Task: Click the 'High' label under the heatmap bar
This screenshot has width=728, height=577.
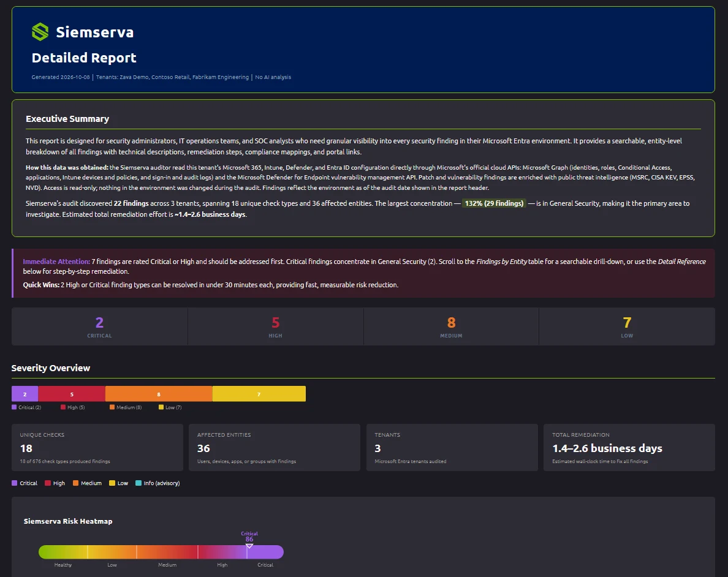Action: 222,565
